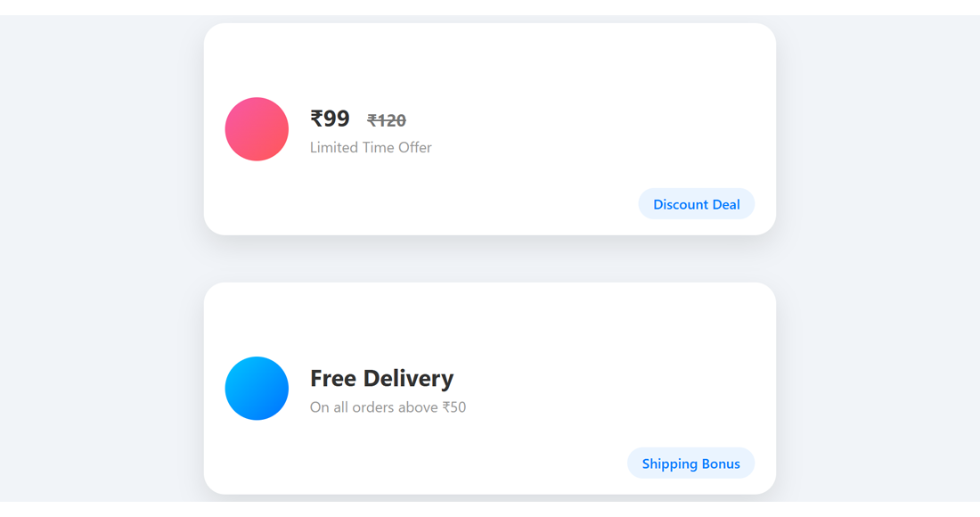Click the word 'Offer' in the subtitle
980x517 pixels.
(x=414, y=148)
